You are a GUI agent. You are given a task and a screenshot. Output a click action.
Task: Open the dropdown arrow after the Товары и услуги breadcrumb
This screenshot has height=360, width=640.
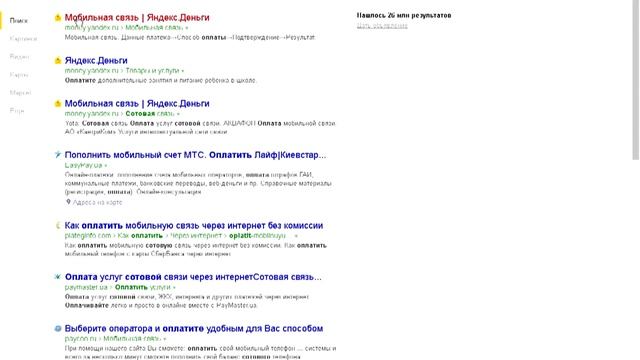(x=182, y=71)
